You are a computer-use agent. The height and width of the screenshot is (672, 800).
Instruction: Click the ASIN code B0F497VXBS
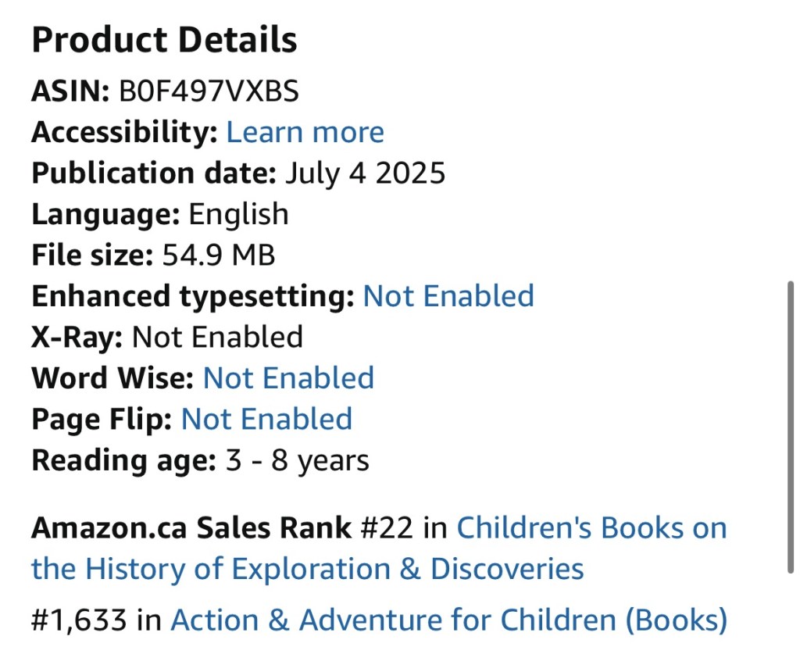coord(209,91)
